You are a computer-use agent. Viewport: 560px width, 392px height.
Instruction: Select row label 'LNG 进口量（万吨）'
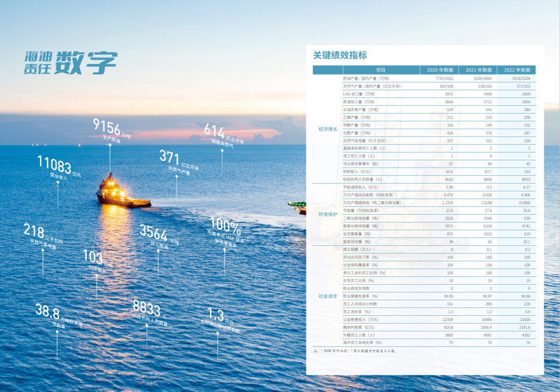click(x=359, y=94)
